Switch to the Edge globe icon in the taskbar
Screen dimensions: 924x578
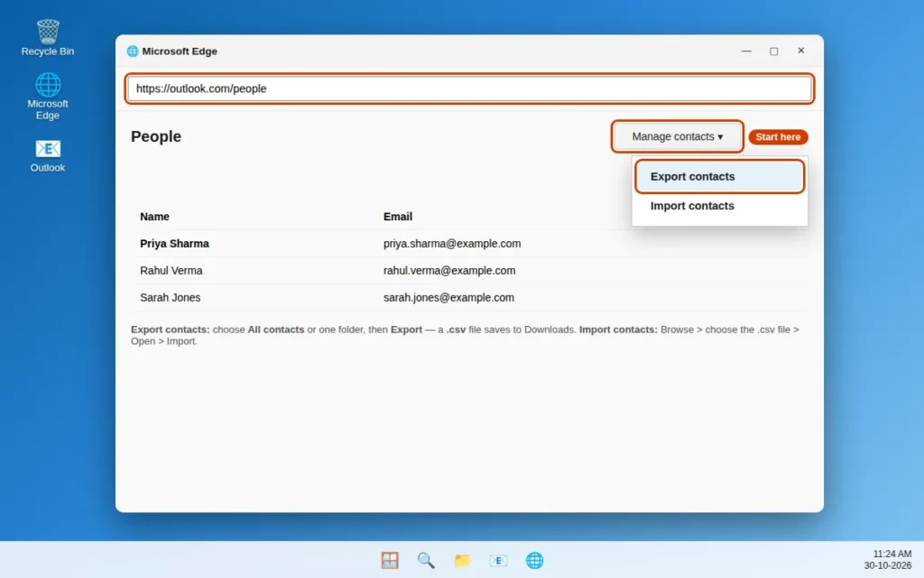[534, 560]
